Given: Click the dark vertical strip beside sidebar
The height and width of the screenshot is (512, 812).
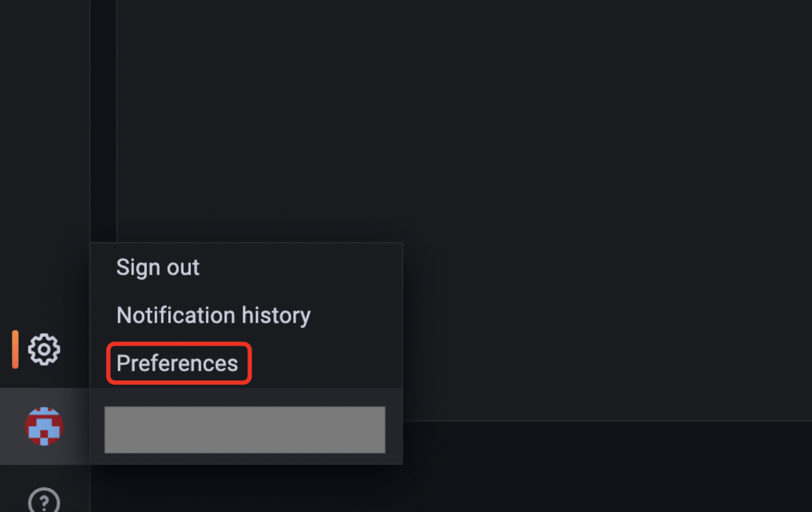Looking at the screenshot, I should coord(103,114).
